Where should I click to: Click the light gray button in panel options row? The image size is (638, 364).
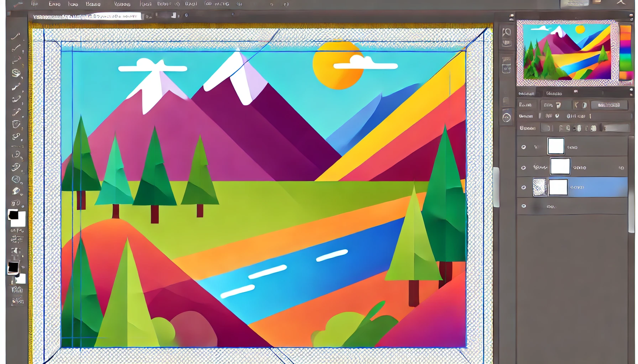pos(609,105)
